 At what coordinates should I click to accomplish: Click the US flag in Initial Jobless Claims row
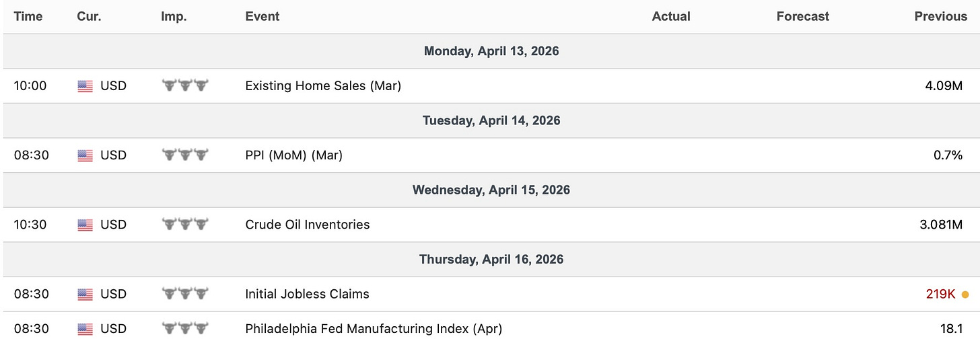tap(85, 294)
